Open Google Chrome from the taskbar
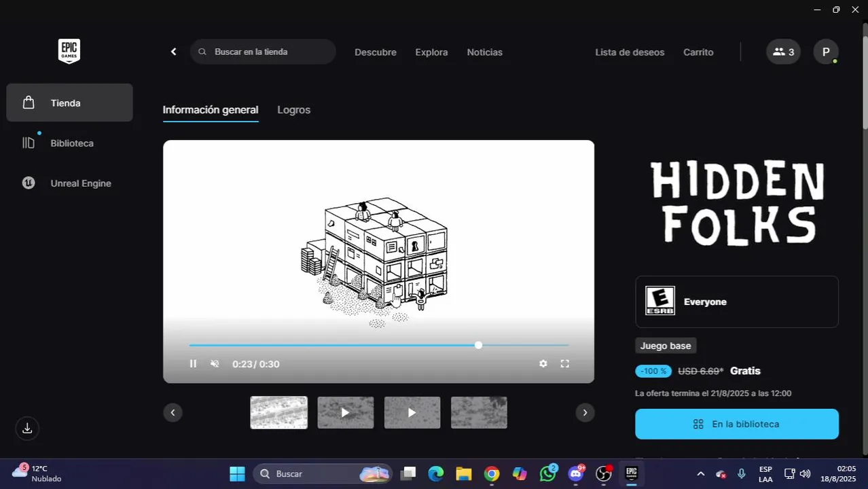The height and width of the screenshot is (489, 868). click(x=492, y=474)
